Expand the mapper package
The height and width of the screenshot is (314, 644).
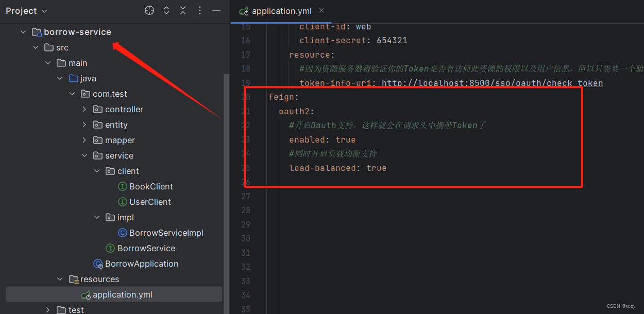(x=84, y=140)
